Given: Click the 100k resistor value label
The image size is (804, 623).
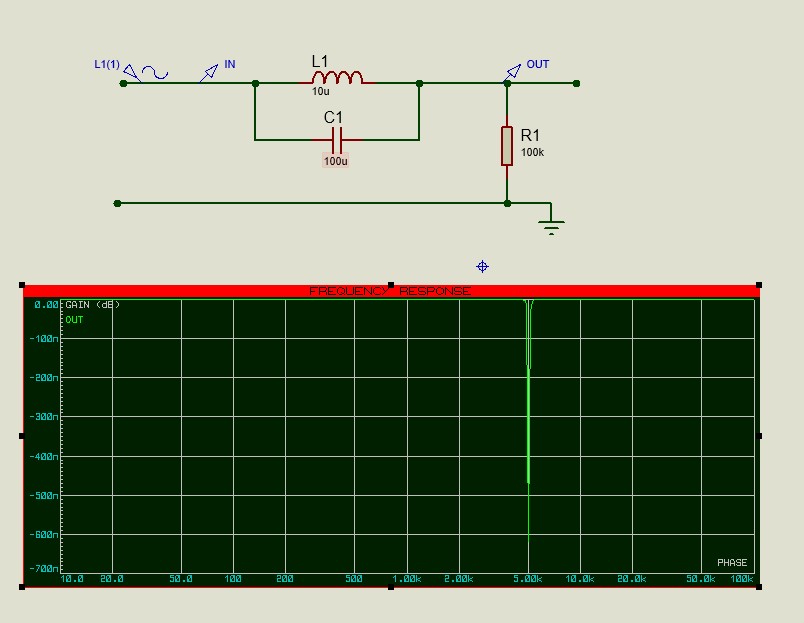Looking at the screenshot, I should click(532, 152).
